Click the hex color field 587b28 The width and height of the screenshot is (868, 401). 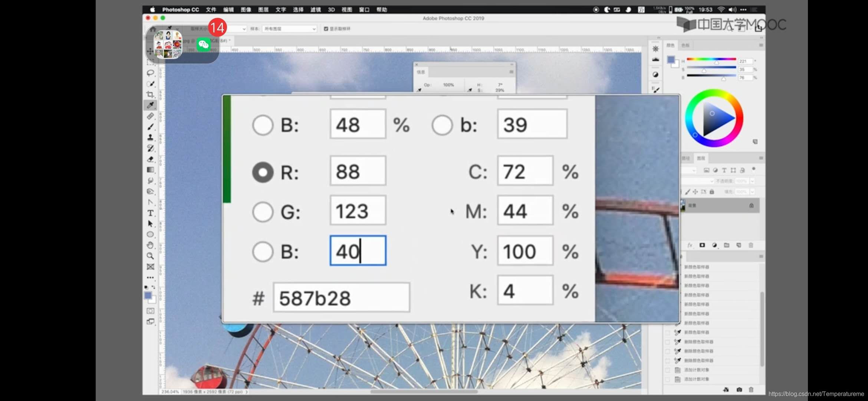(341, 297)
